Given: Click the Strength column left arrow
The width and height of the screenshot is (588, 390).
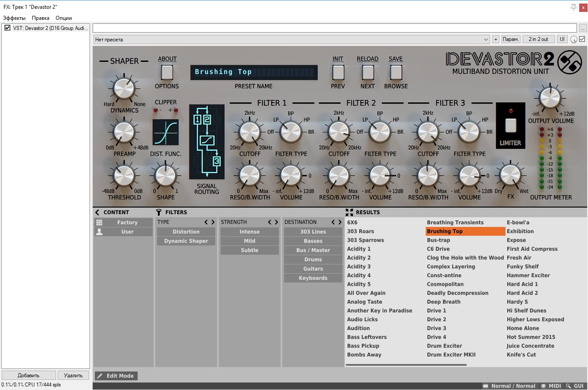Looking at the screenshot, I should [270, 222].
